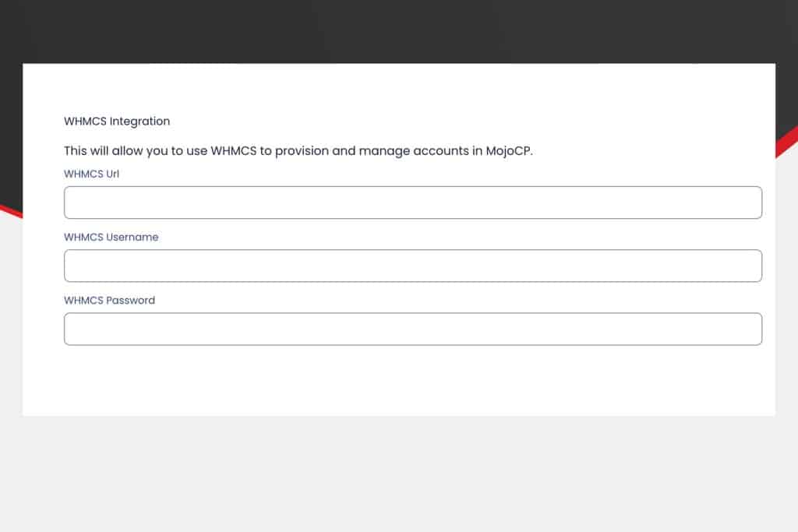Viewport: 798px width, 532px height.
Task: Click 'WHMCS' inside the description sentence
Action: [x=234, y=151]
